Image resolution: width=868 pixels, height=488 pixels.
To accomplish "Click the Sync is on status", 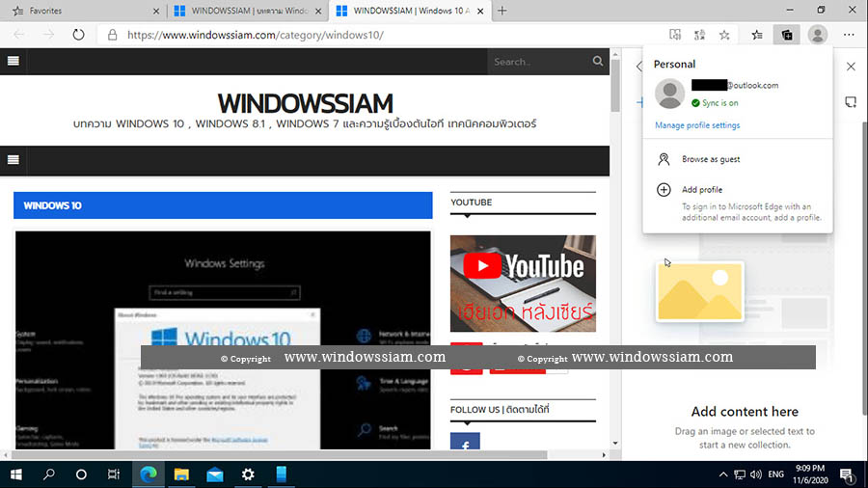I will point(715,103).
